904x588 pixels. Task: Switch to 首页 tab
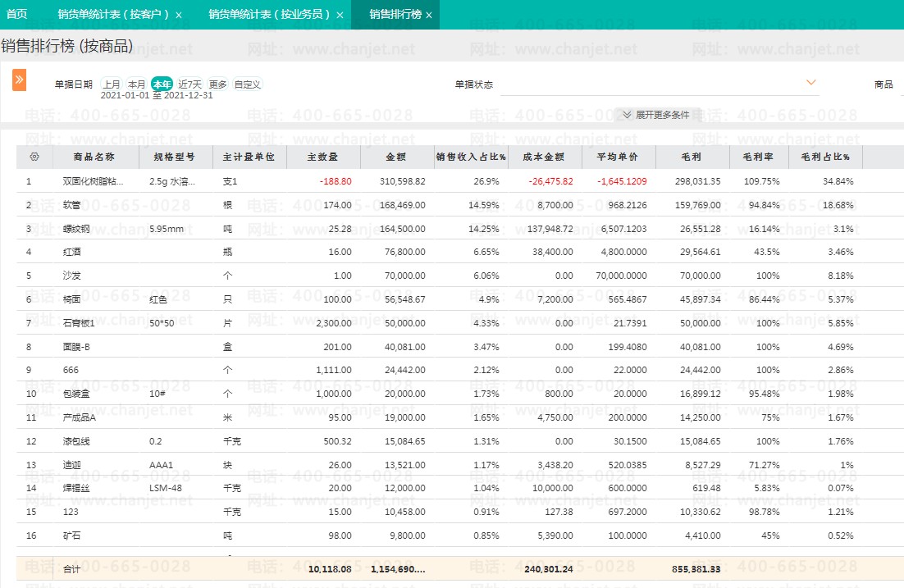pyautogui.click(x=17, y=15)
